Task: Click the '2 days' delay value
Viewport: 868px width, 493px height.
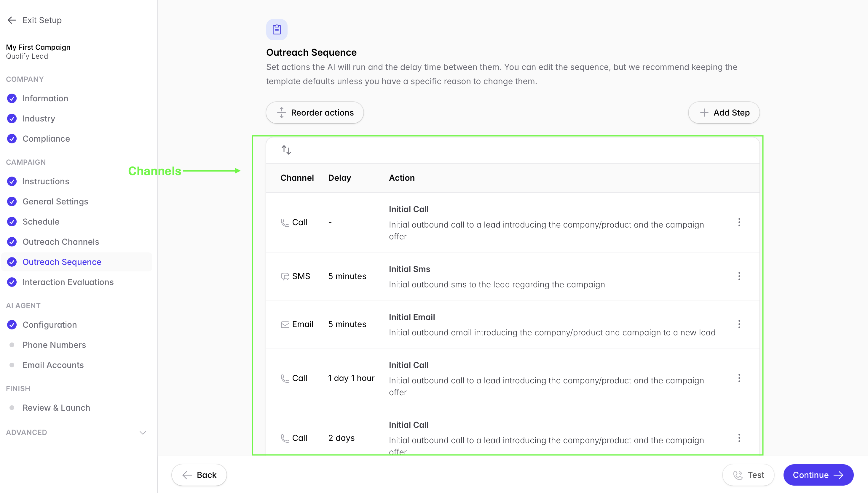Action: point(341,438)
